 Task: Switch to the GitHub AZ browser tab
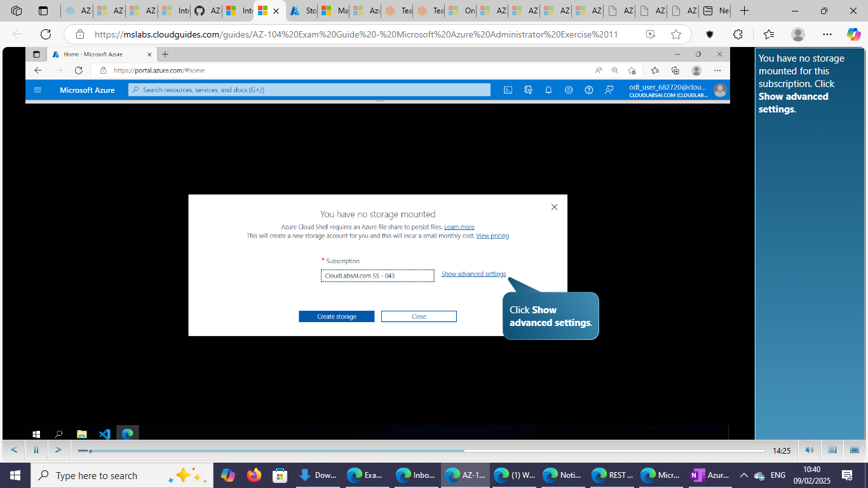point(207,11)
